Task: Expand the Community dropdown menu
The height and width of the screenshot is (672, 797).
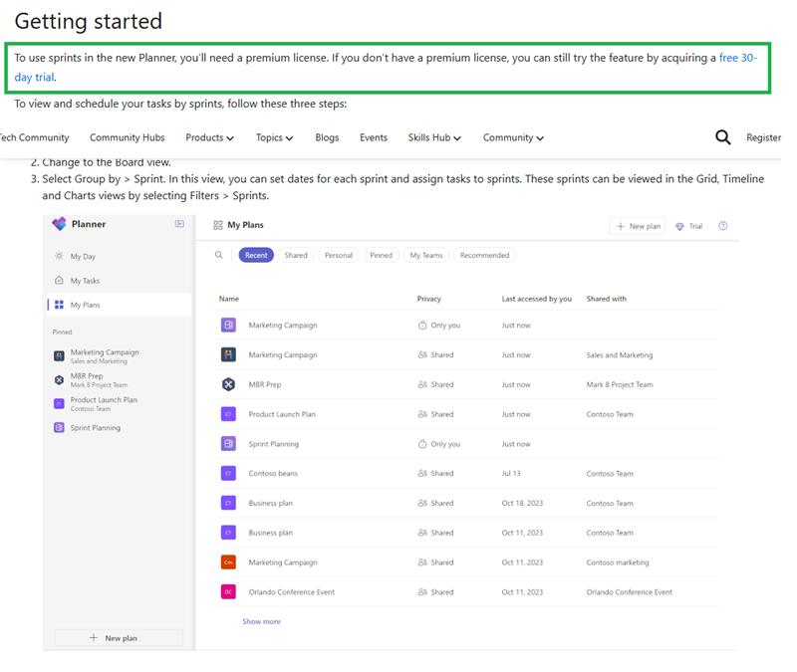Action: [513, 137]
